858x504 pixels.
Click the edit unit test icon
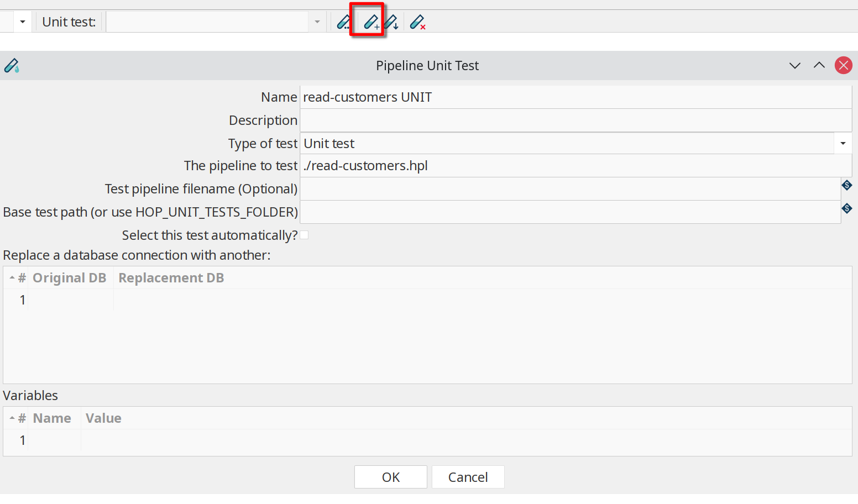click(343, 22)
